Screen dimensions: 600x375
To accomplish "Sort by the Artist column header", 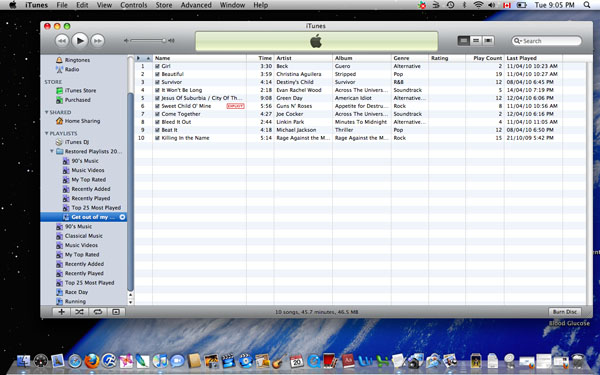I will (x=303, y=58).
